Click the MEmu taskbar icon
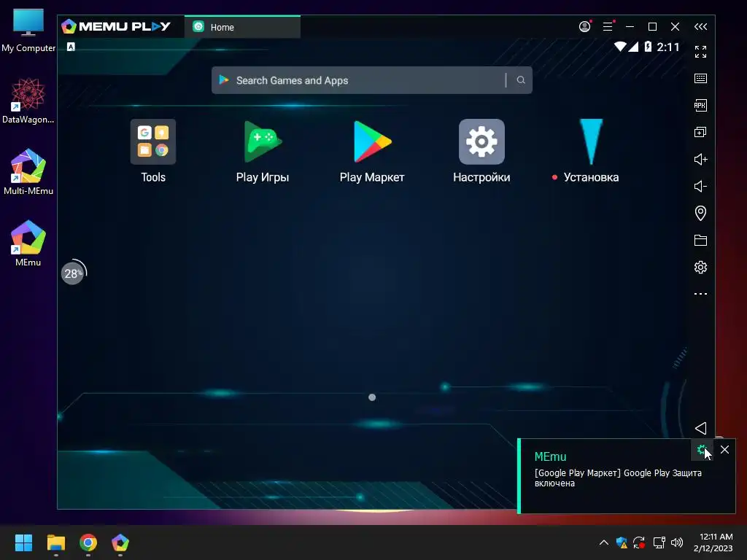This screenshot has width=747, height=560. pyautogui.click(x=120, y=542)
